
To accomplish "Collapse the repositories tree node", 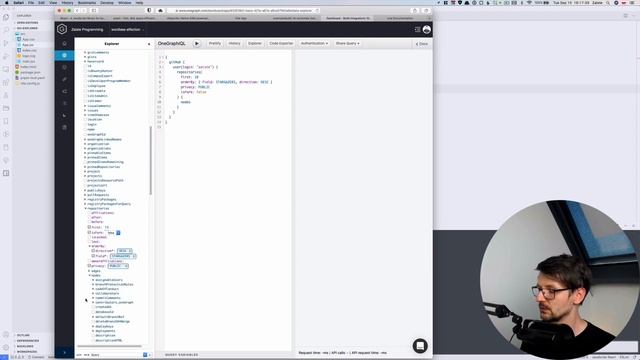I will (x=86, y=209).
